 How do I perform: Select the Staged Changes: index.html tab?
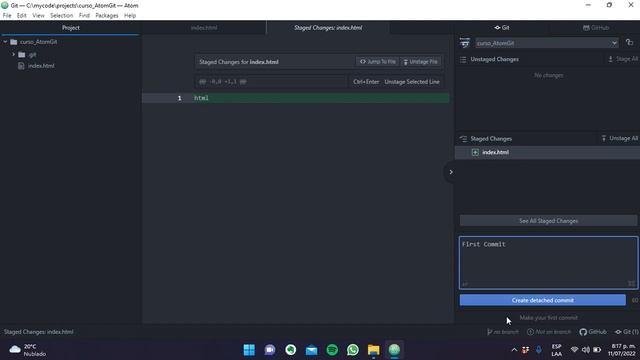click(x=328, y=28)
